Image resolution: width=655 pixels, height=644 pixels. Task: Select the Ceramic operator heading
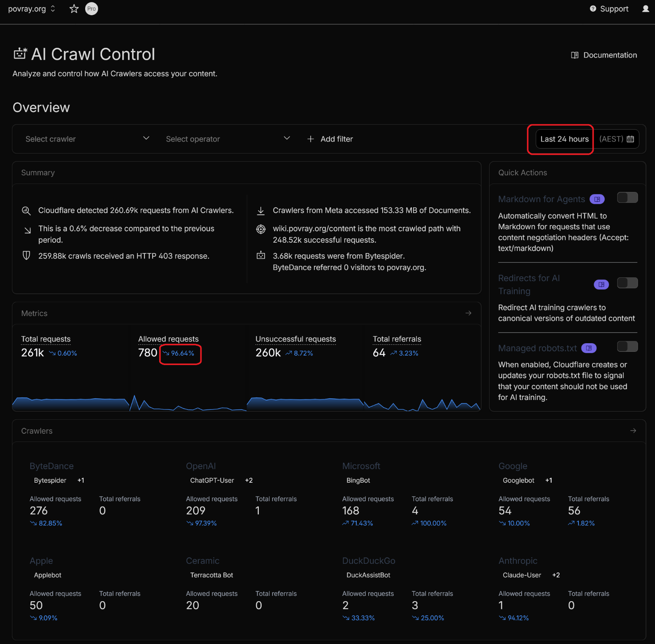coord(202,561)
